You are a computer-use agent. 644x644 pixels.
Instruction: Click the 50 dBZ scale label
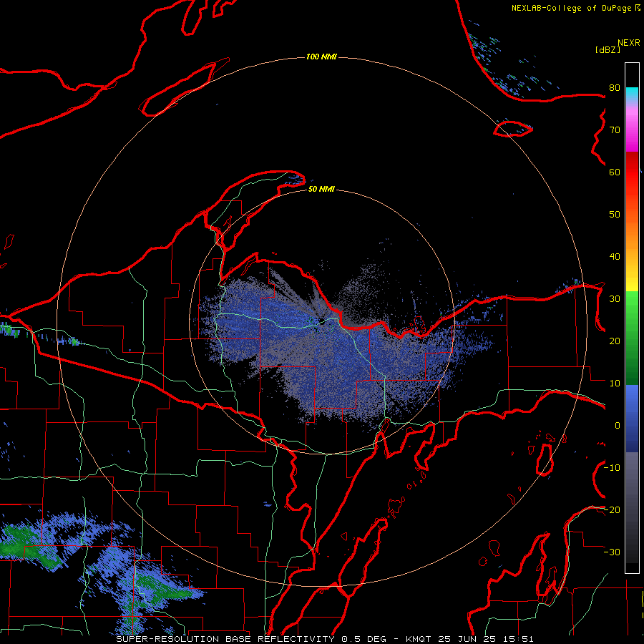tap(615, 215)
